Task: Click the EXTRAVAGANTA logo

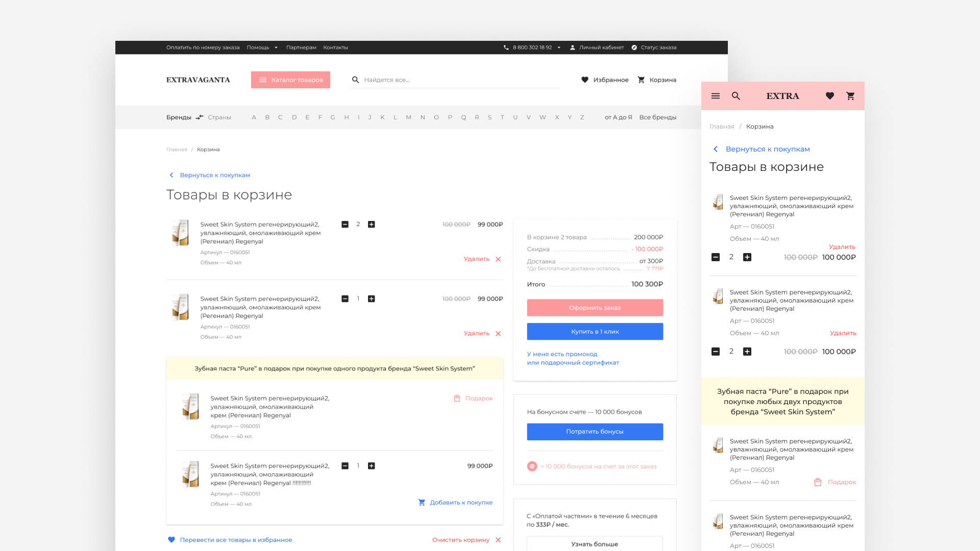Action: 198,80
